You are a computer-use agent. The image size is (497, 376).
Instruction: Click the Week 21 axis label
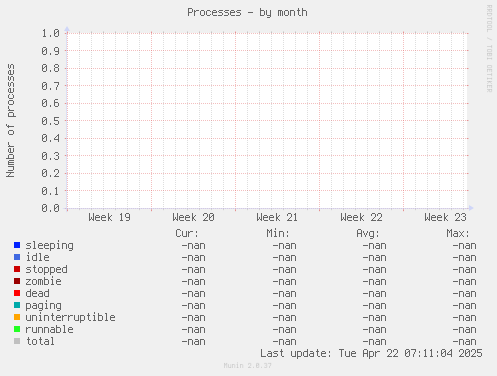[277, 218]
